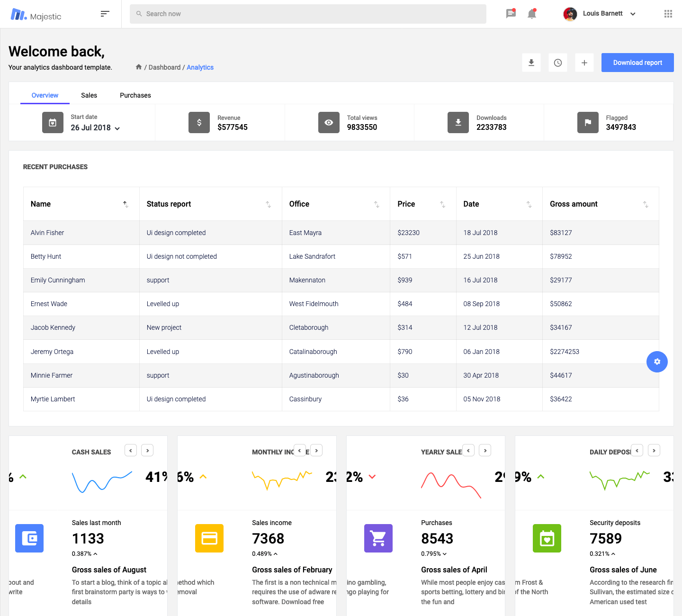This screenshot has width=682, height=616.
Task: Click the download icon button
Action: click(531, 63)
